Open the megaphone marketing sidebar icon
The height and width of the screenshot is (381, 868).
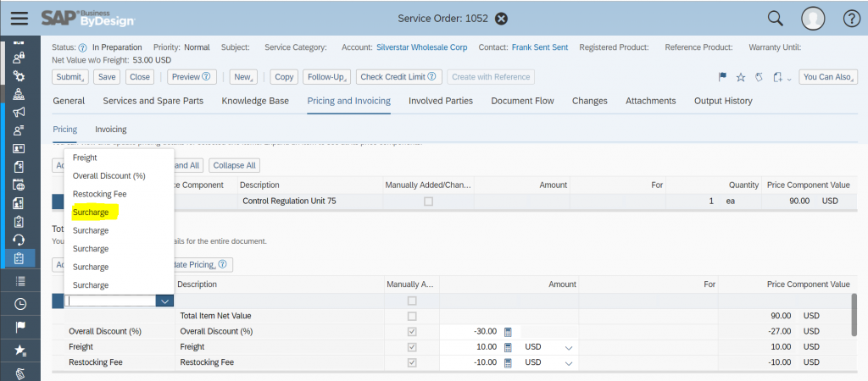pyautogui.click(x=19, y=113)
